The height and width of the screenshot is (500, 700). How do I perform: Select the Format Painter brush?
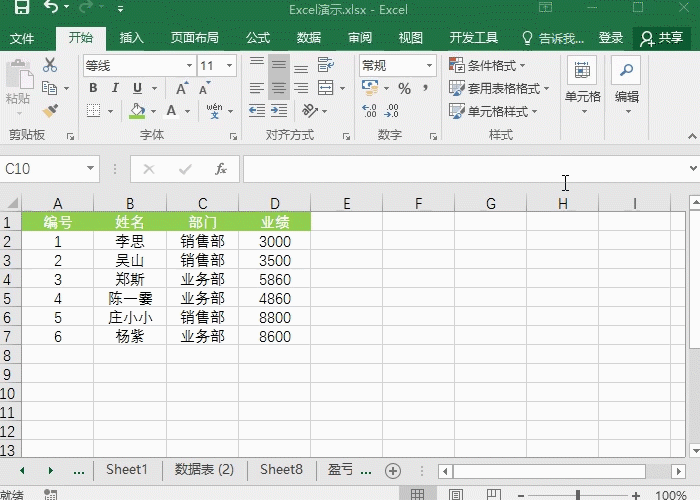50,111
